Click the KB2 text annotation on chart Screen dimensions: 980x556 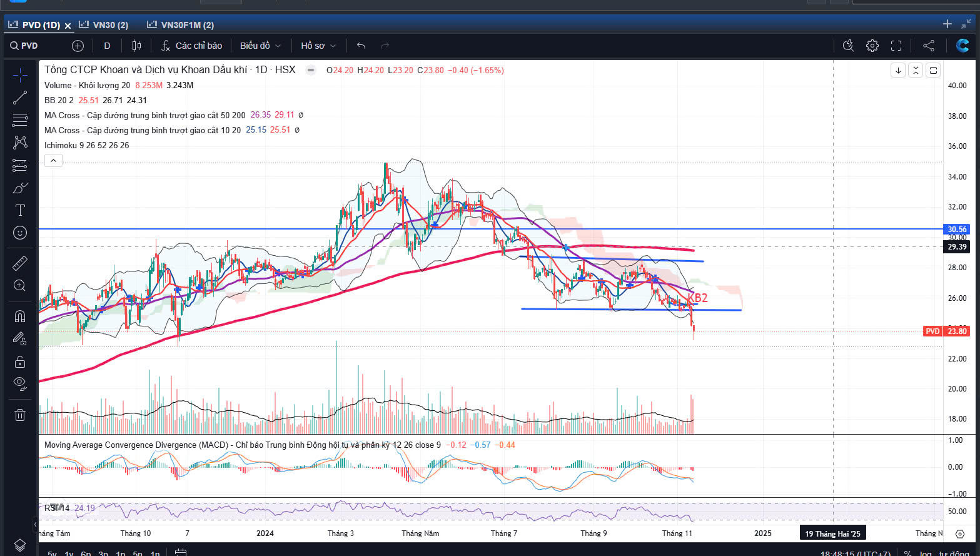(x=698, y=298)
